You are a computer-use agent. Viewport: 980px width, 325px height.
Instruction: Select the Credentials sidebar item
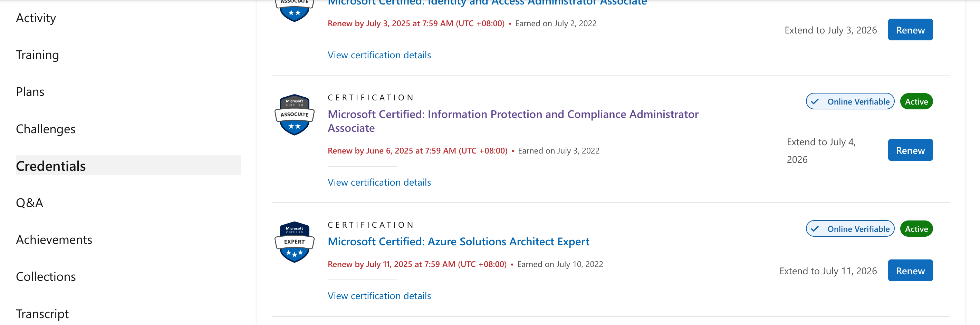pyautogui.click(x=128, y=165)
